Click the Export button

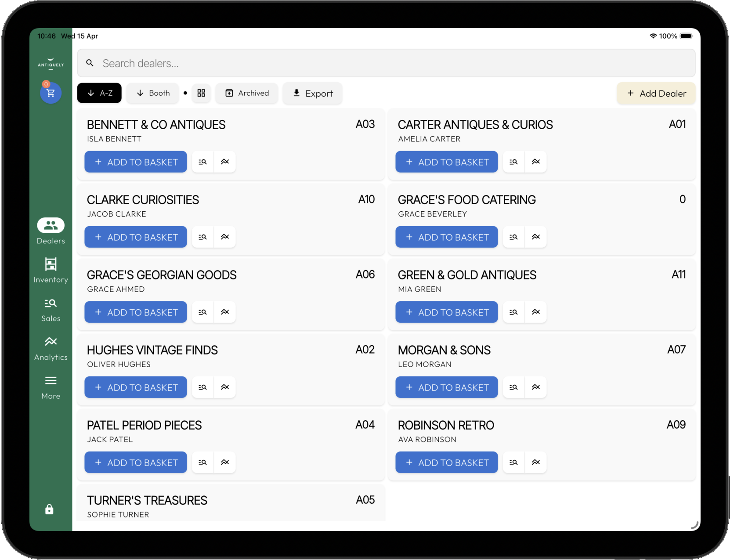click(x=313, y=93)
